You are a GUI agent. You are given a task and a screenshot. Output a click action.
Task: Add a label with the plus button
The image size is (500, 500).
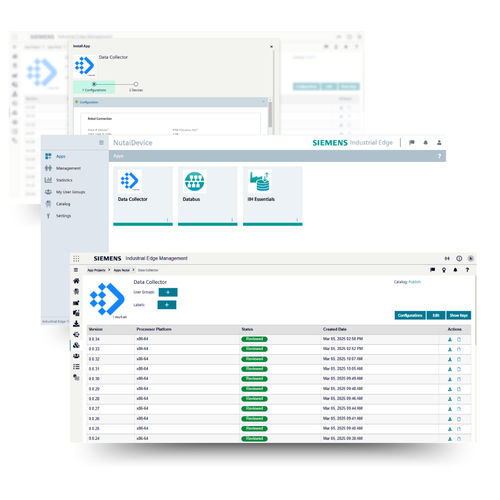coord(167,305)
